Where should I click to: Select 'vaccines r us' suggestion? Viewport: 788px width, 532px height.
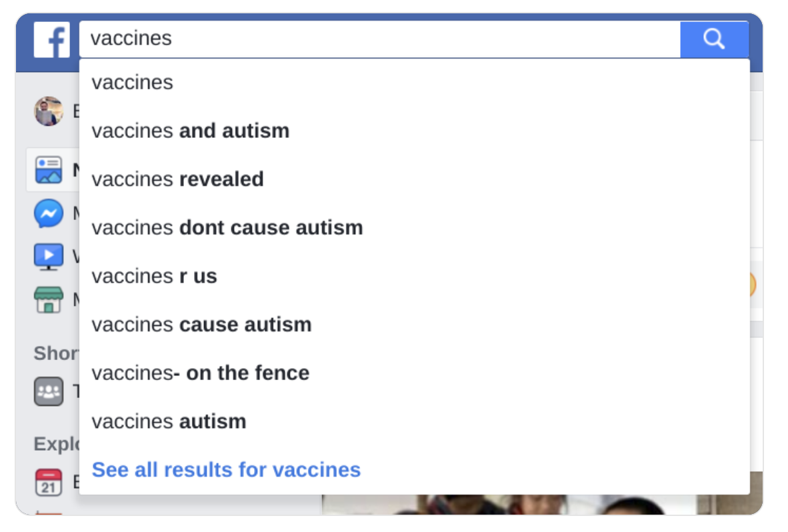(x=155, y=276)
